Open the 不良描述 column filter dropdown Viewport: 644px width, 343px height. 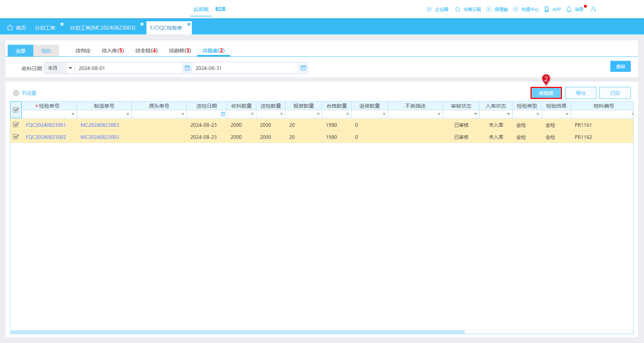pos(439,114)
